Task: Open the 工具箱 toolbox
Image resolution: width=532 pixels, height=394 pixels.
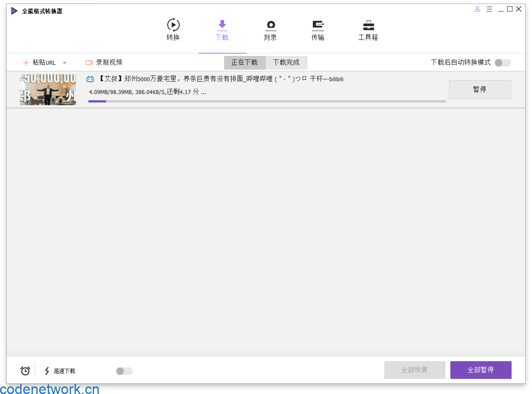Action: pos(368,30)
